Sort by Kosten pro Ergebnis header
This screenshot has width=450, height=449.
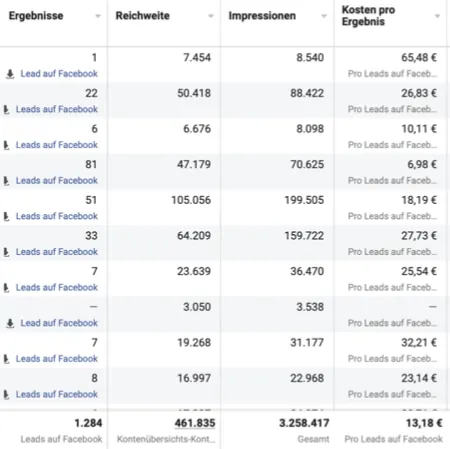pos(368,16)
